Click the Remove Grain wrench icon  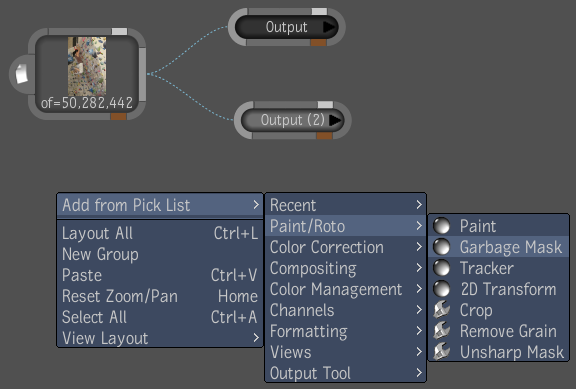pos(442,331)
